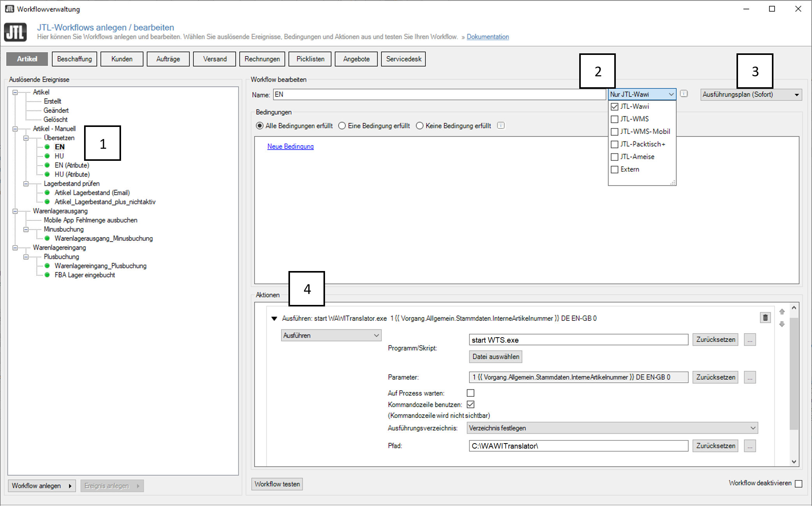
Task: Open the Dokumentation link
Action: pos(488,37)
